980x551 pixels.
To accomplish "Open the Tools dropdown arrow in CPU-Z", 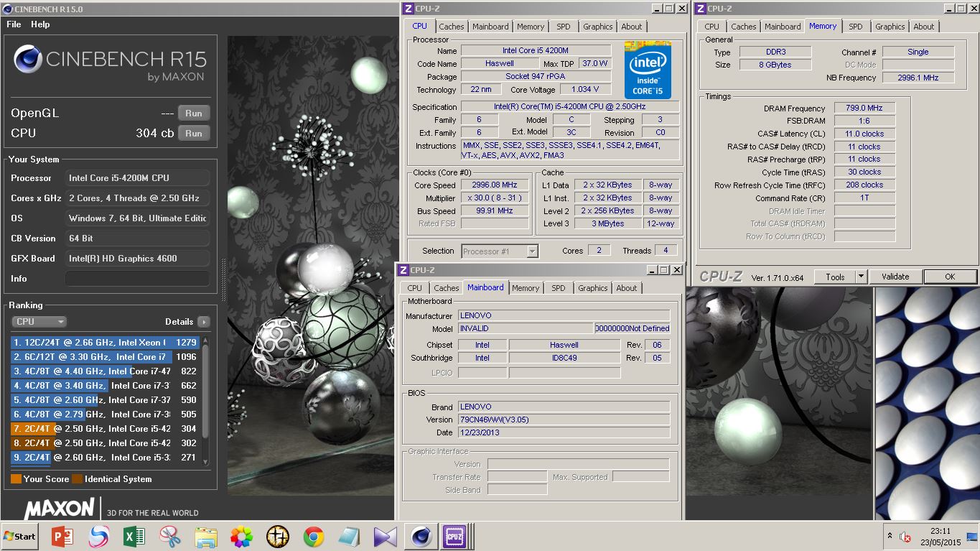I will coord(861,277).
